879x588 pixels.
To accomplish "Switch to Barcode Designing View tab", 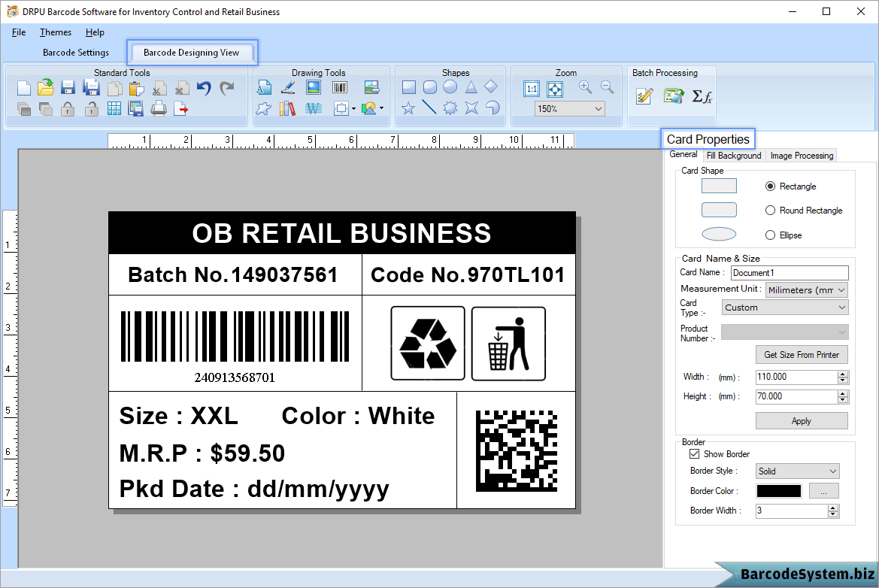I will (x=191, y=52).
